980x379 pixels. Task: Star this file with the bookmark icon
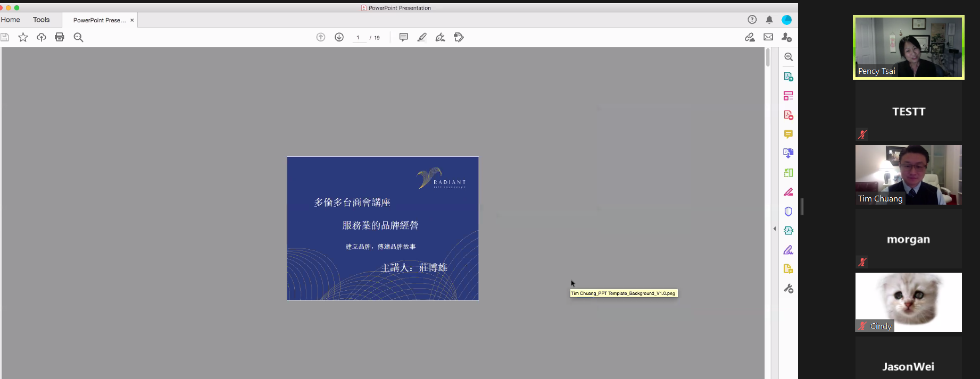23,37
